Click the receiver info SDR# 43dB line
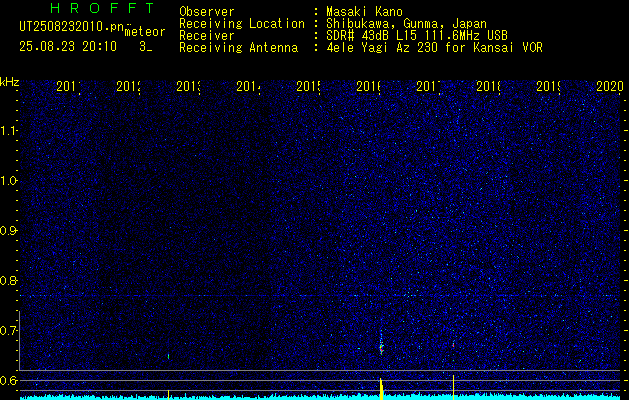The height and width of the screenshot is (400, 629). tap(417, 36)
